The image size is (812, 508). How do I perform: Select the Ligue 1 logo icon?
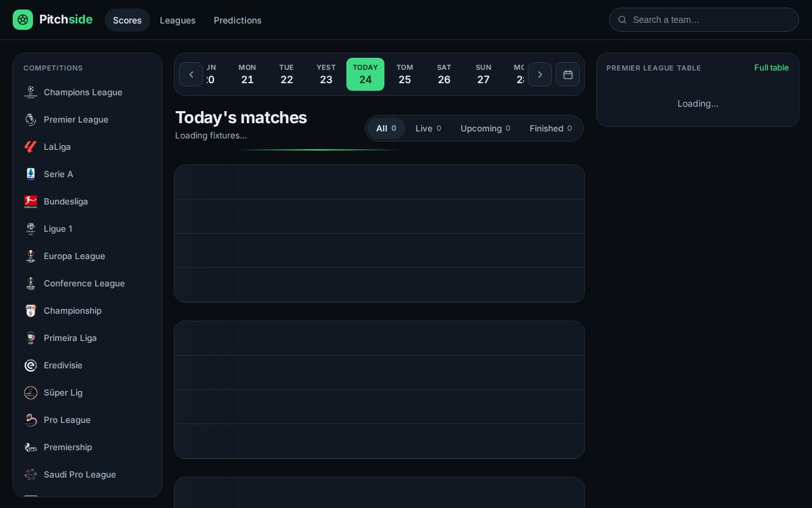point(30,229)
